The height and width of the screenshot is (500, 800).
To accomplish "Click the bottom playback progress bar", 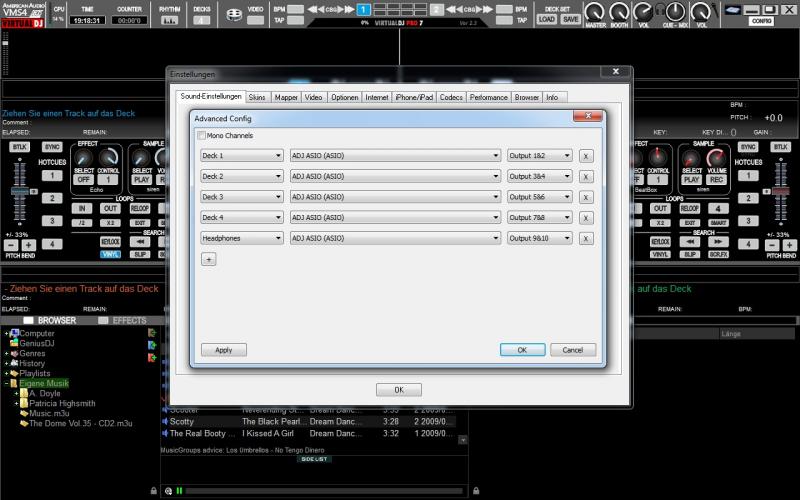I will 324,491.
